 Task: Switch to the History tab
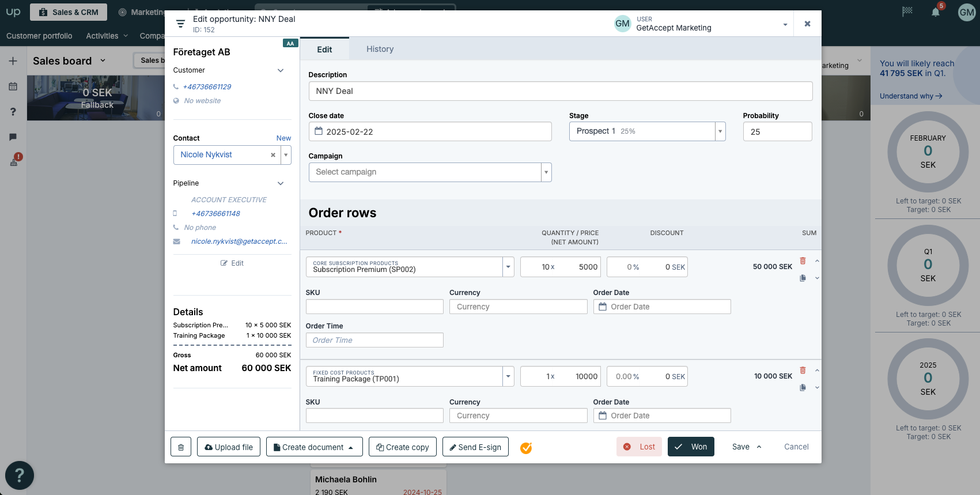[380, 49]
